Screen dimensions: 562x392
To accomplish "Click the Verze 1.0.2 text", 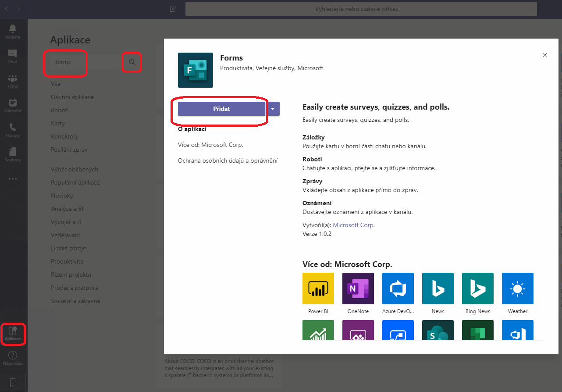I will click(317, 234).
